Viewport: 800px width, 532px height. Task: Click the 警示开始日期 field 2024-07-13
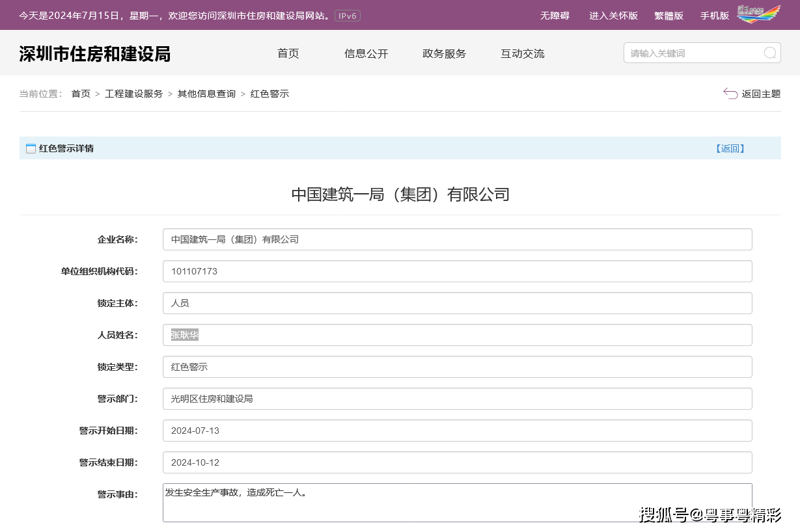coord(458,431)
